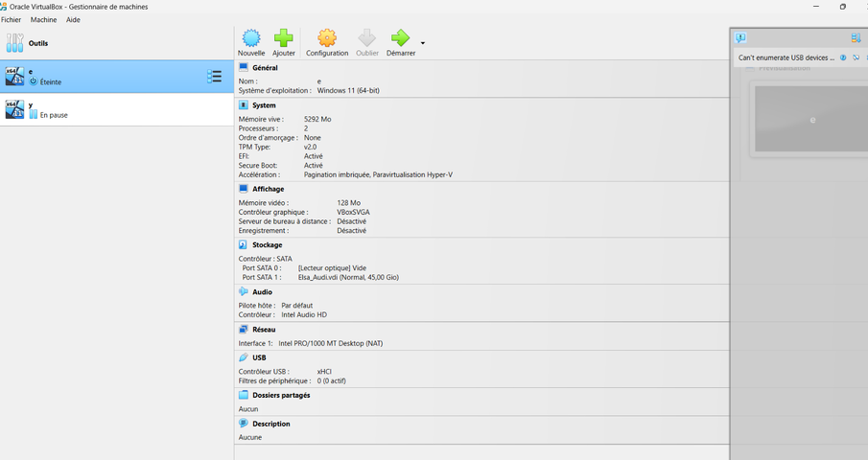Open the dropdown arrow next to Démarrer

[x=423, y=43]
